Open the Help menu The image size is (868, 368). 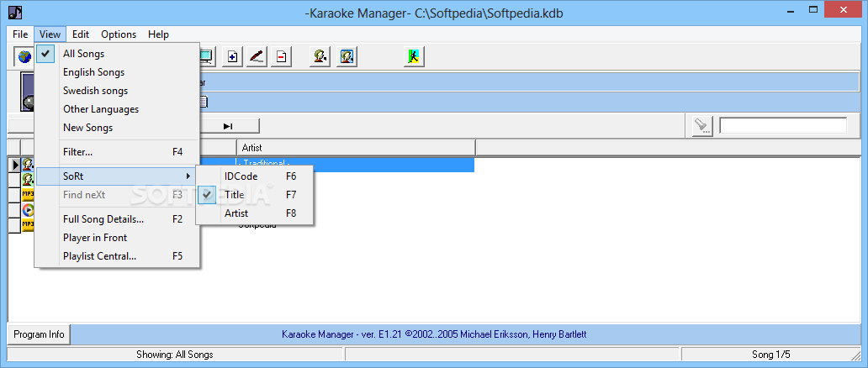(x=158, y=34)
